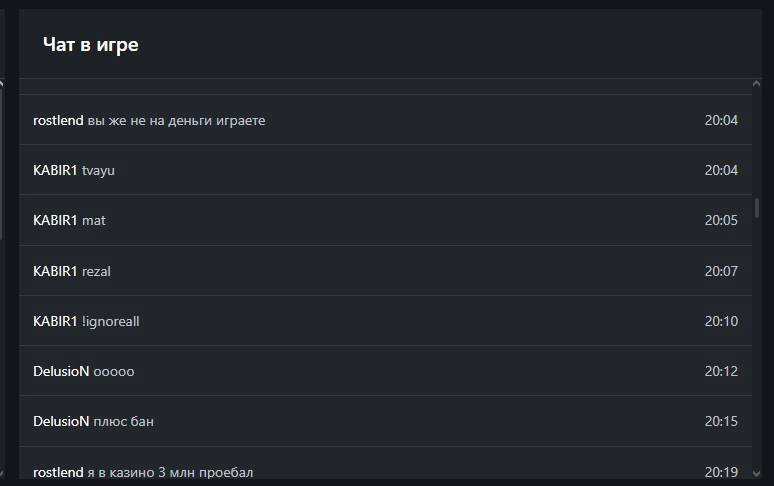
Task: Select the "rezal" message text
Action: click(96, 271)
